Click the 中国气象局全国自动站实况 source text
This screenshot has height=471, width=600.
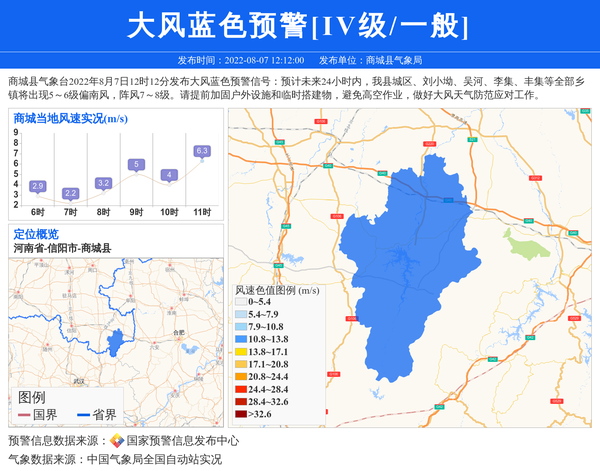click(x=154, y=460)
